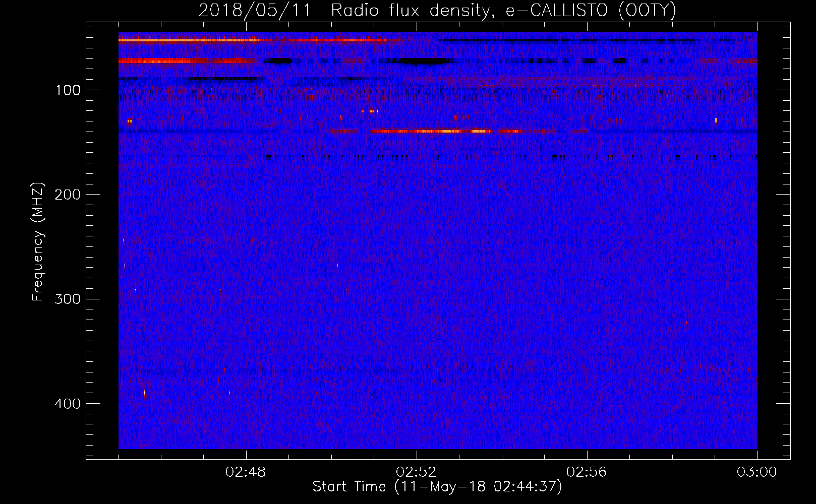Click the time tick label "02:52"
Image resolution: width=816 pixels, height=504 pixels.
417,472
